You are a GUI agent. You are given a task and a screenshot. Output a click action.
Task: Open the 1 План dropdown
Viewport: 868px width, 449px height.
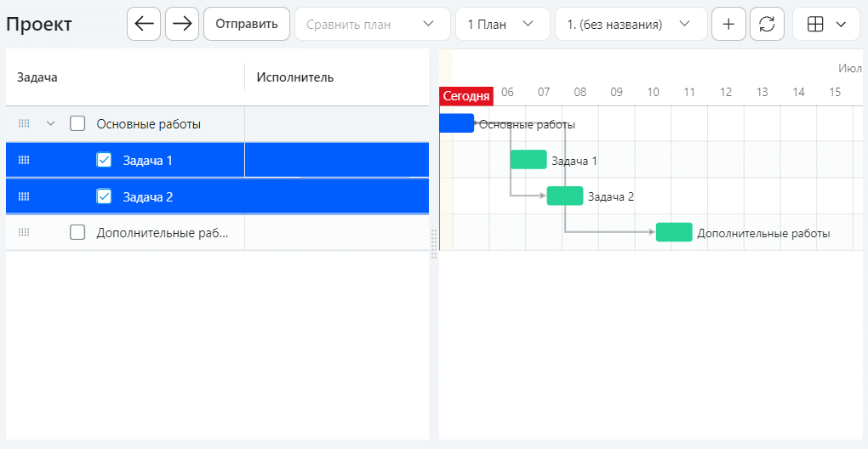[503, 24]
